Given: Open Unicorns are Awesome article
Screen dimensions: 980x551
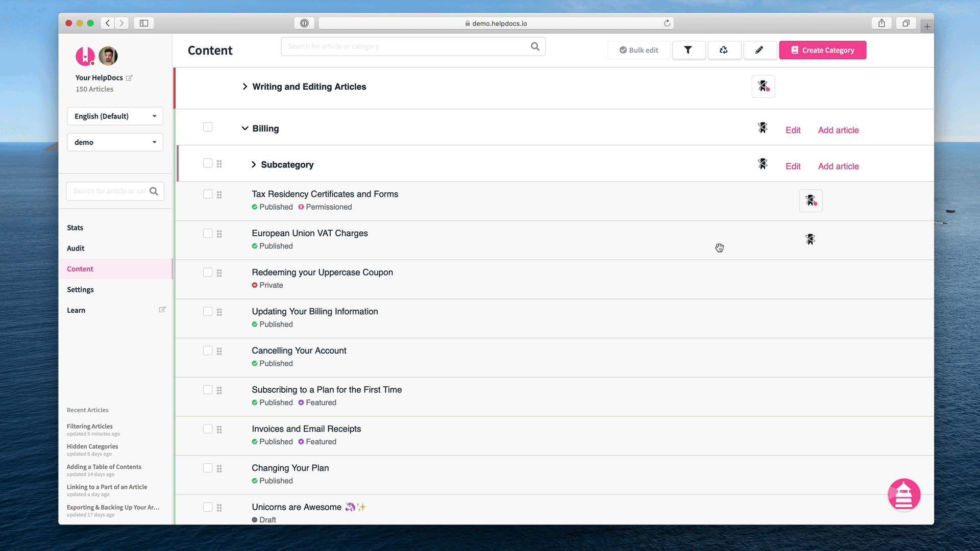Looking at the screenshot, I should tap(309, 507).
